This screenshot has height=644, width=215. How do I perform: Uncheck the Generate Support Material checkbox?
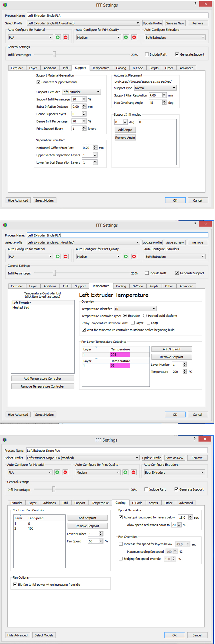pos(38,82)
